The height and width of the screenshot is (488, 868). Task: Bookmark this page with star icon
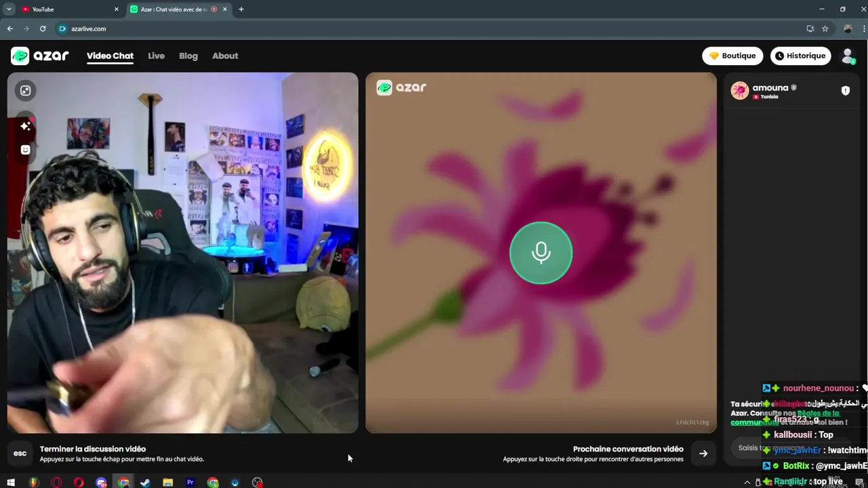coord(825,28)
